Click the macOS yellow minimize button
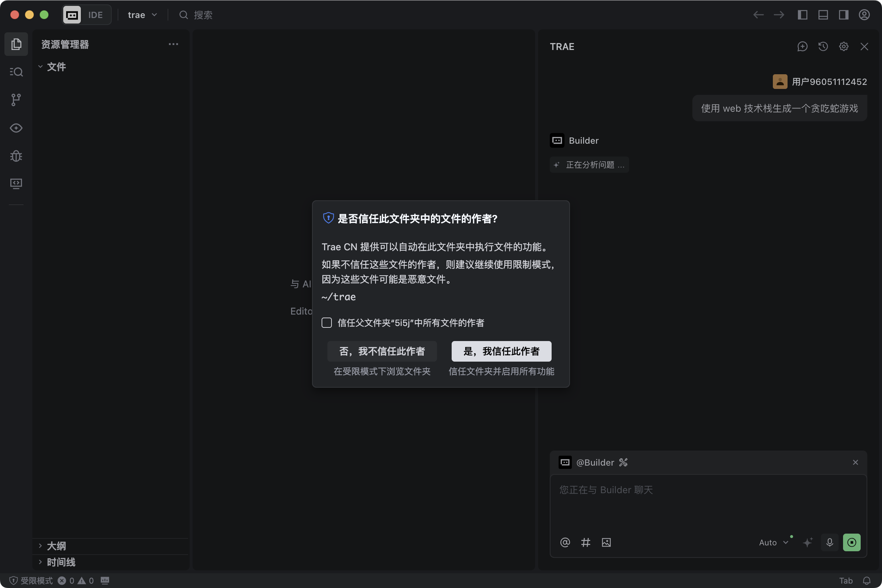This screenshot has width=882, height=588. tap(29, 15)
